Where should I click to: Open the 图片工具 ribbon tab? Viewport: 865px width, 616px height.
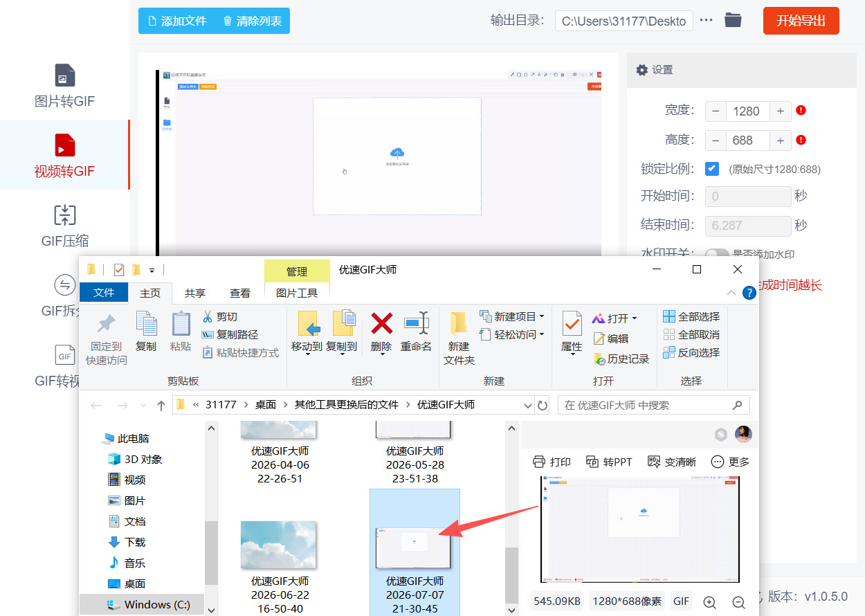297,293
